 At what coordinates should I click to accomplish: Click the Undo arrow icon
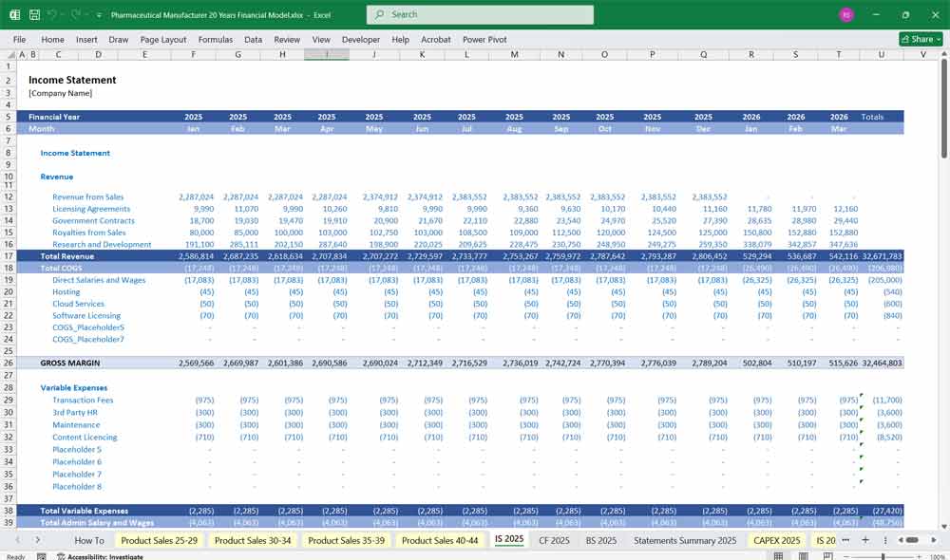click(x=52, y=14)
